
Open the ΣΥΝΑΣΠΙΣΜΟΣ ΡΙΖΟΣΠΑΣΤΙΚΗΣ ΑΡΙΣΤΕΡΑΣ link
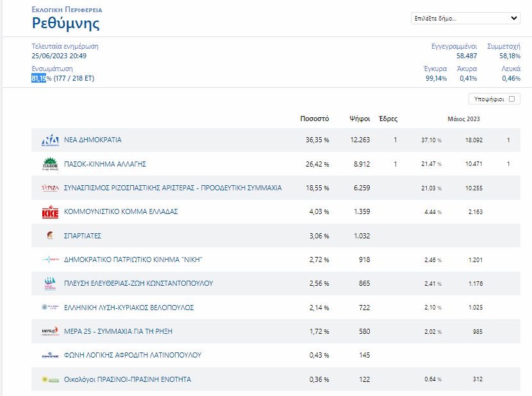(172, 188)
